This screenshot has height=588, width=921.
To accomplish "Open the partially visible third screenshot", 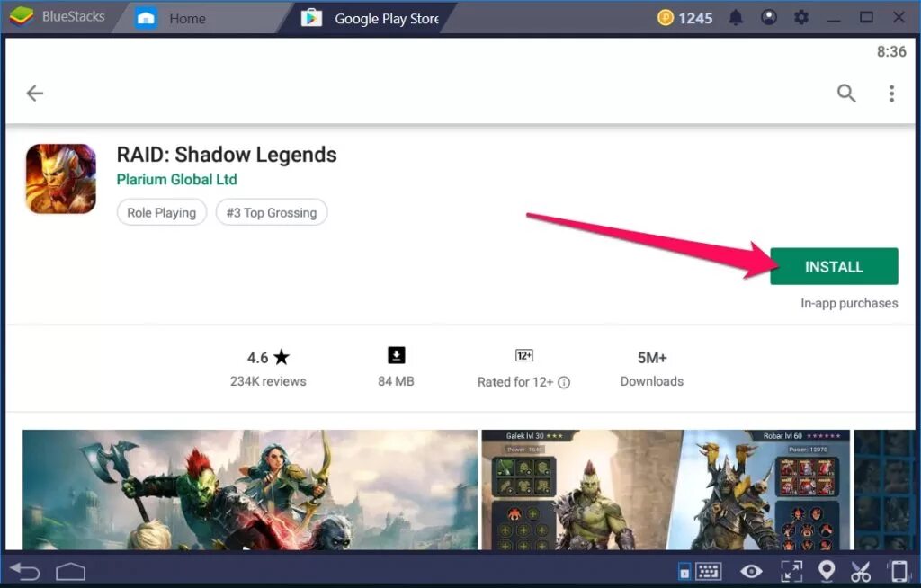I will (x=885, y=490).
